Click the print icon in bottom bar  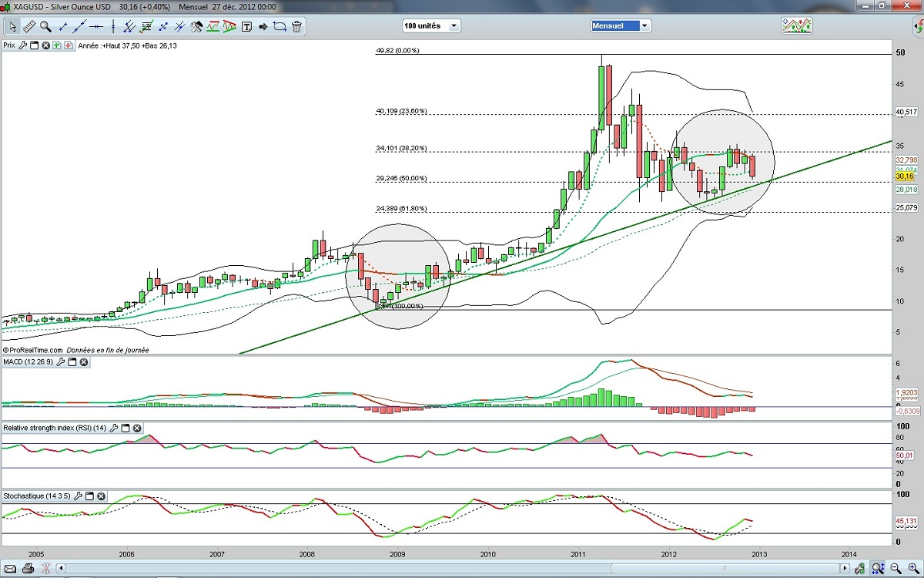28,570
